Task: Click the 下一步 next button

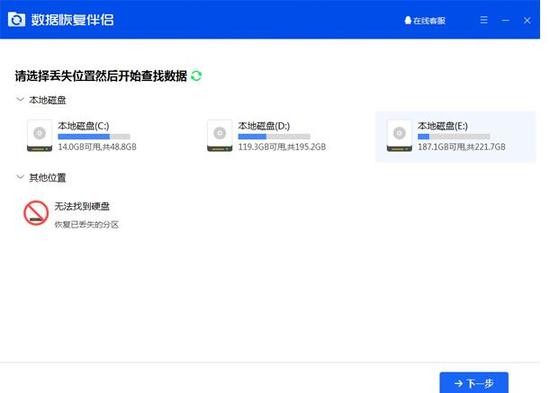Action: [474, 383]
